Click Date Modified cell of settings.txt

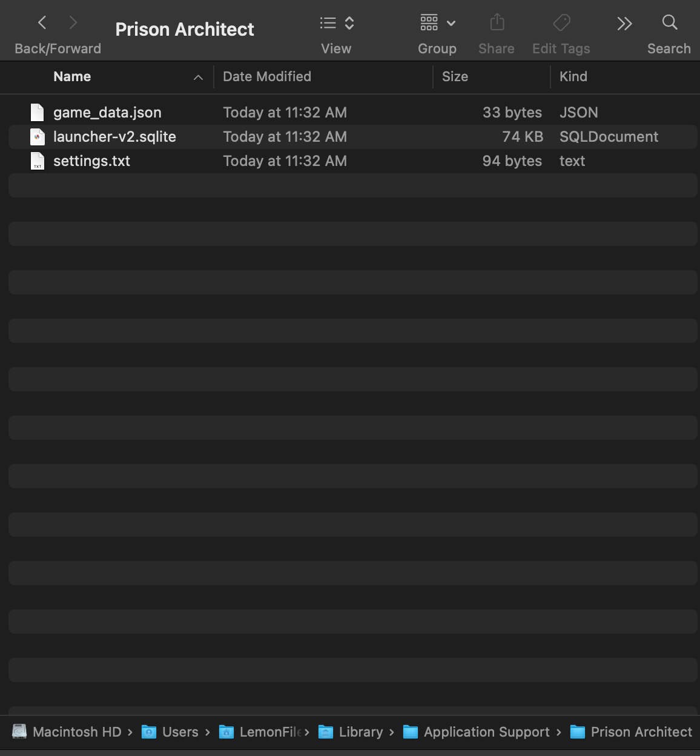[285, 161]
